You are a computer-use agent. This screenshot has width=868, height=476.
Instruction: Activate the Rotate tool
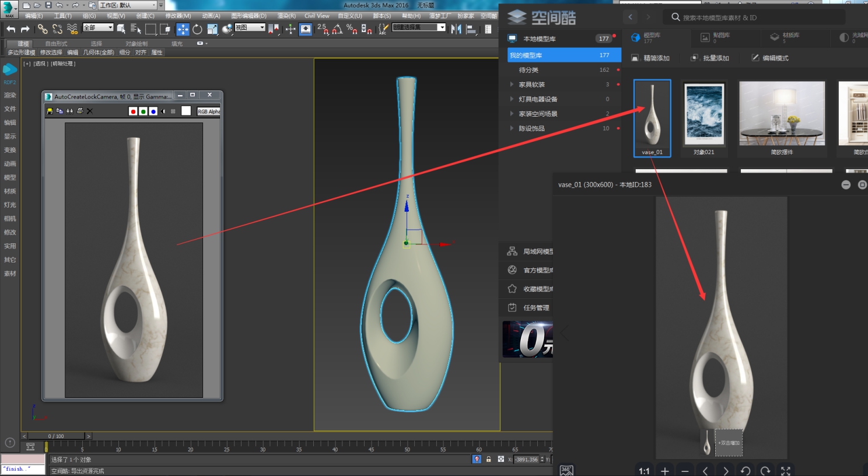[197, 29]
